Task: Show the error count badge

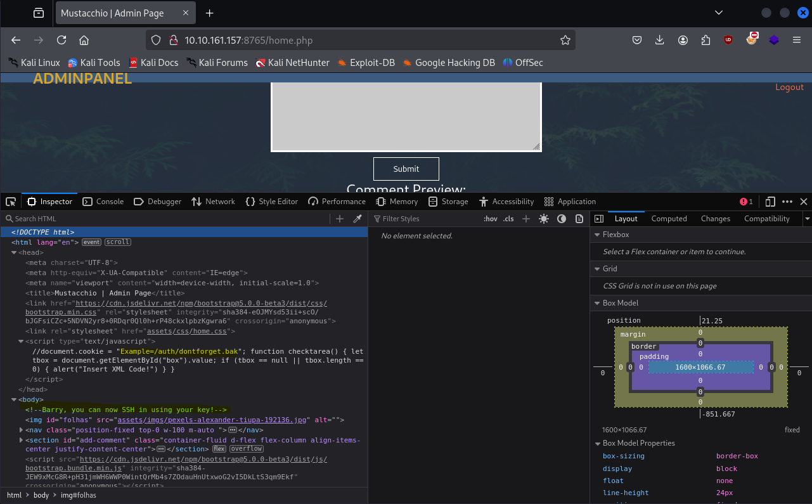Action: [x=746, y=202]
